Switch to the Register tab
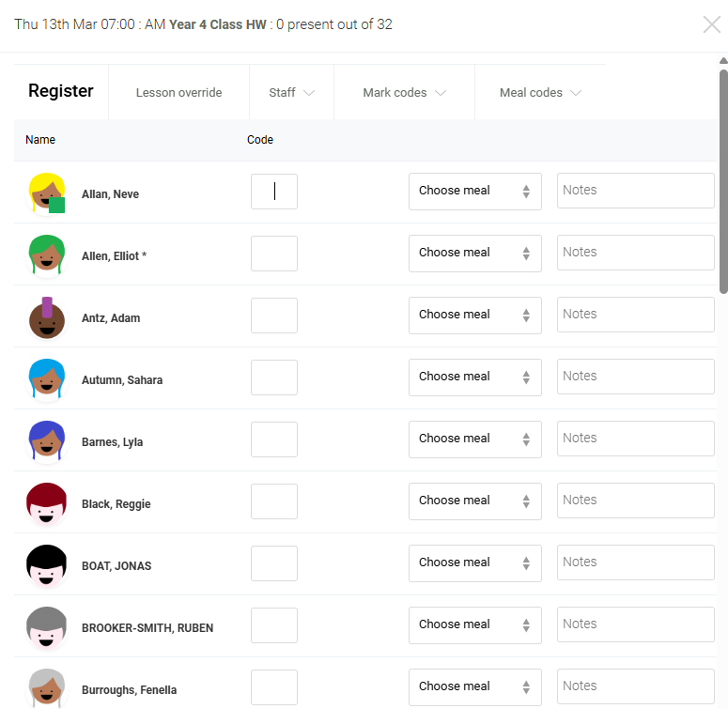 [x=61, y=92]
